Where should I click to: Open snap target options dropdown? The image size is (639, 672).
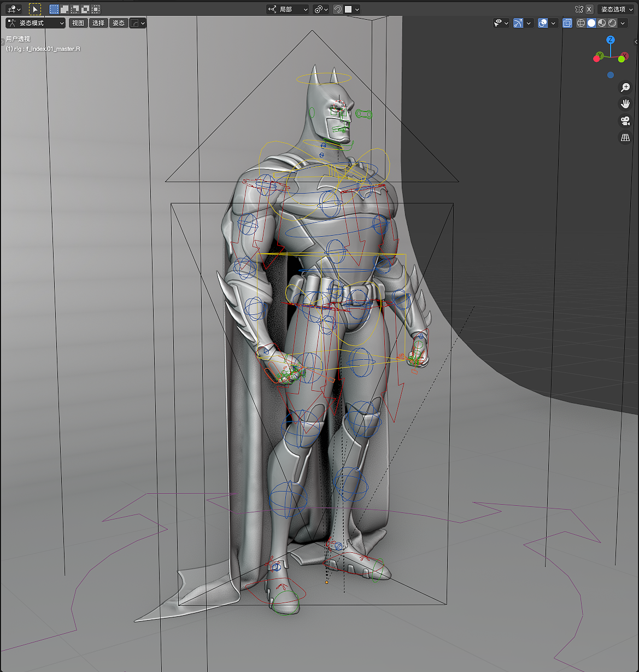coord(352,9)
